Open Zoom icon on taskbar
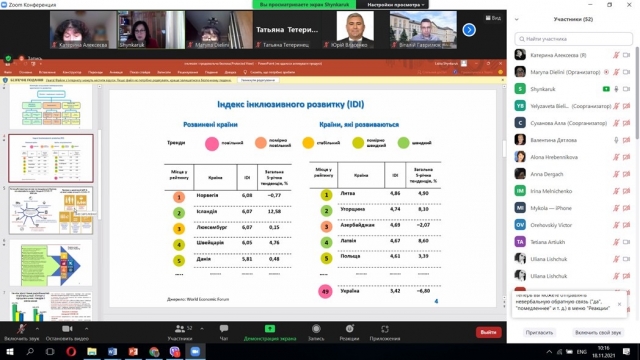Viewport: 640px width, 360px height. click(x=195, y=351)
